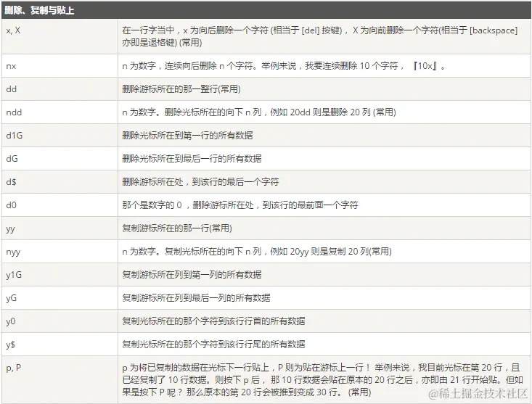Viewport: 532px width, 404px height.
Task: Click text '删除光标所在到最后一行的所有数据'
Action: pos(192,159)
